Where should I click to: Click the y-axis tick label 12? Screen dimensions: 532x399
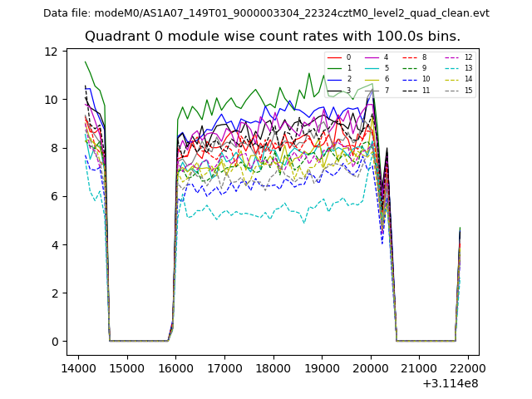click(x=52, y=52)
